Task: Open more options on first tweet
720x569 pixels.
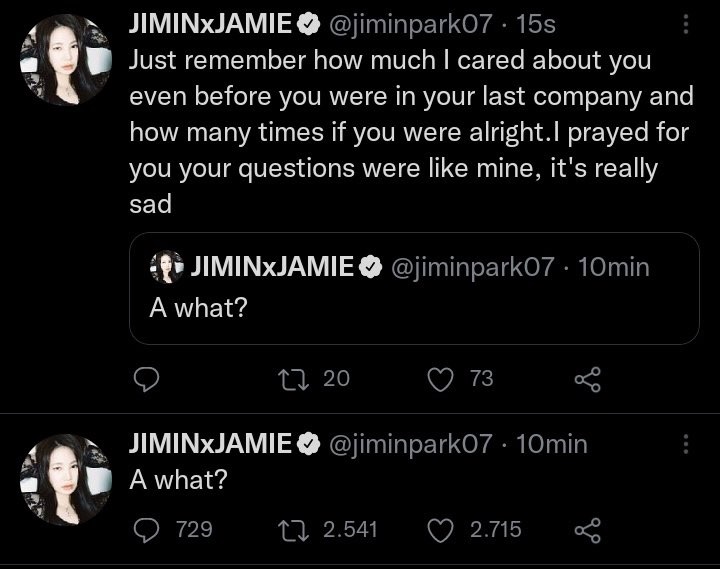Action: [x=685, y=25]
